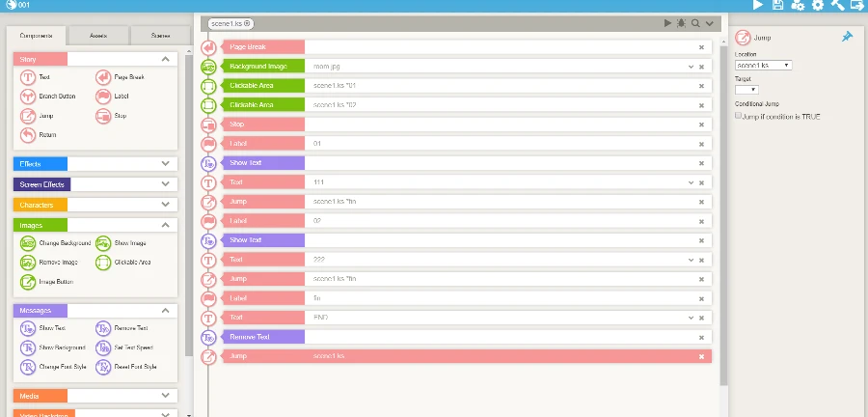Open the Target dropdown in the Jump panel

tap(746, 90)
